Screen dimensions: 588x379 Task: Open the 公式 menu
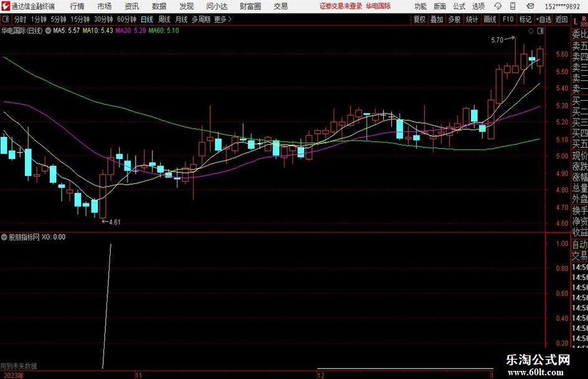coord(459,6)
